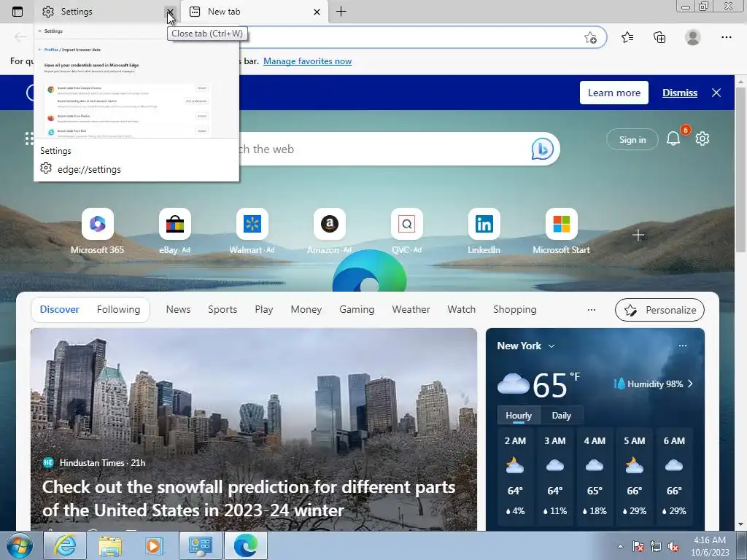This screenshot has width=747, height=560.
Task: Open the QVC quick link
Action: [407, 231]
